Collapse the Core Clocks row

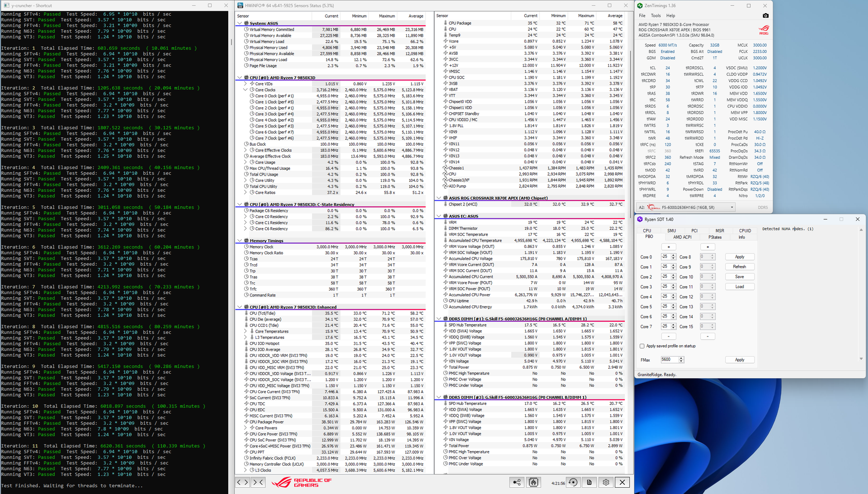tap(245, 90)
